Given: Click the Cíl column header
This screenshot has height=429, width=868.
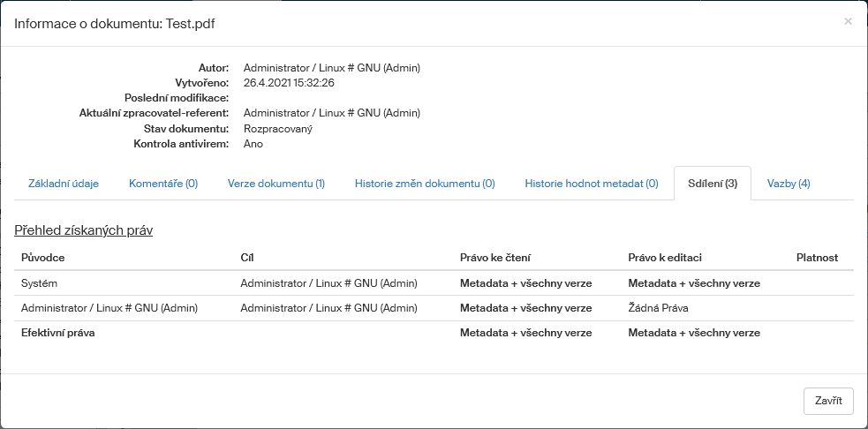Looking at the screenshot, I should click(x=247, y=258).
